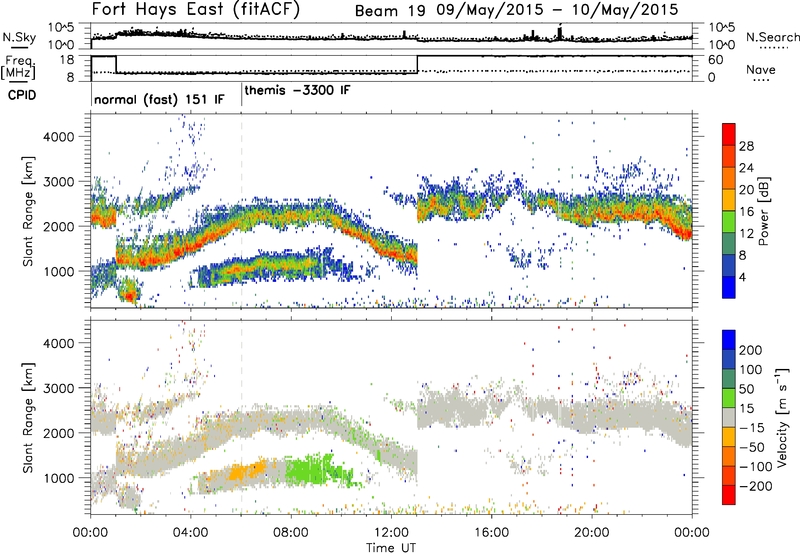
Task: Pick the light green Power segment between 12 and 16
Action: coord(729,221)
